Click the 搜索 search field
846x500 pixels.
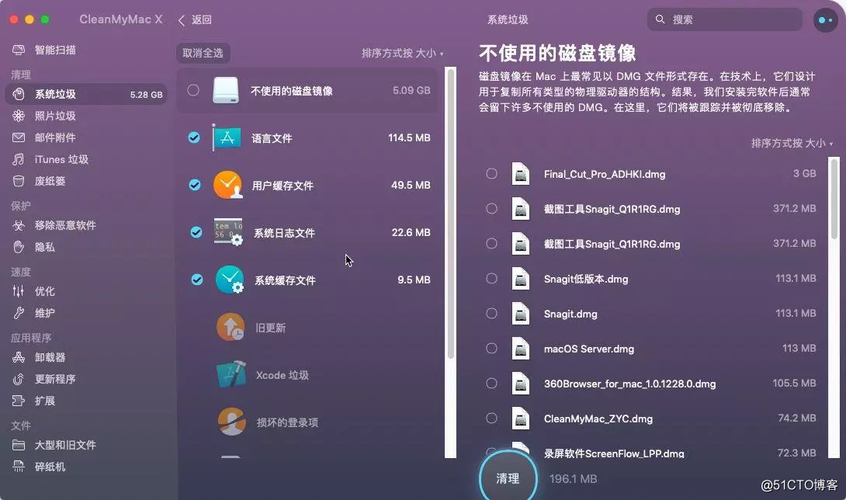point(725,19)
